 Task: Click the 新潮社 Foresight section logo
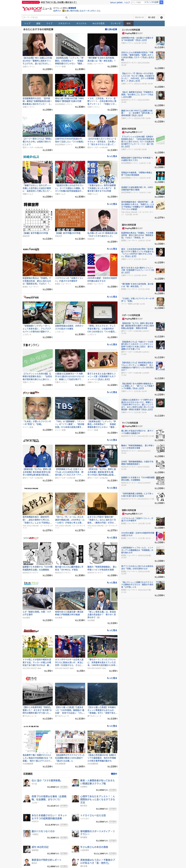click(x=31, y=249)
